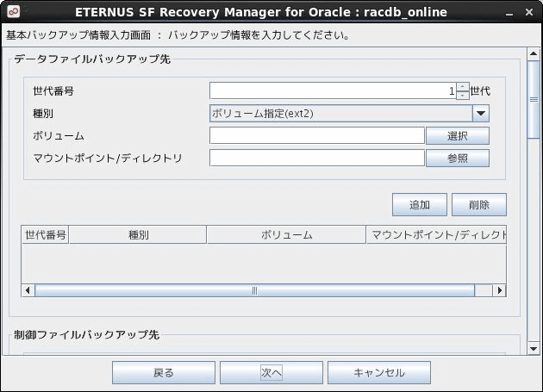Click the 選択 button for volume
The image size is (543, 392).
pyautogui.click(x=458, y=136)
